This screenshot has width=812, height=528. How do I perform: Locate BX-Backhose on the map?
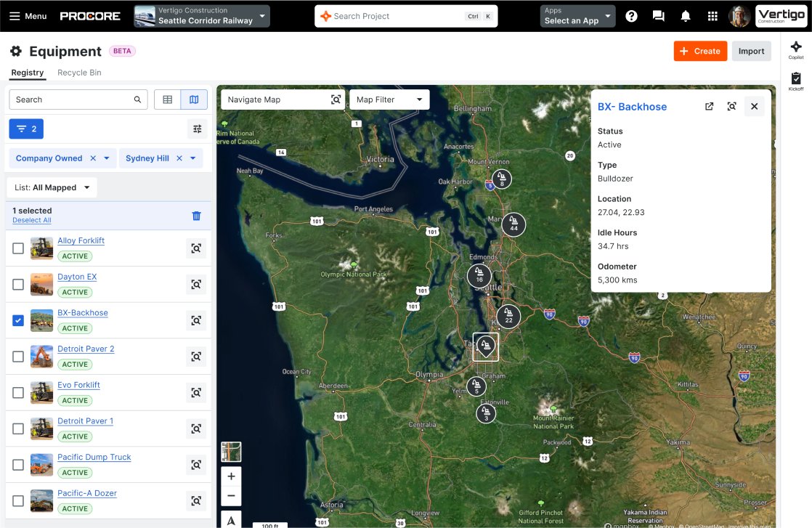196,320
